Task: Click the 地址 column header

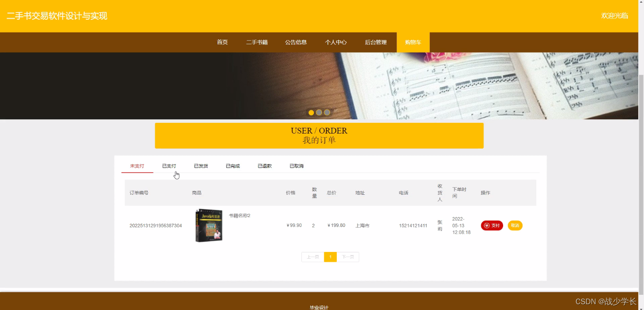Action: [360, 193]
